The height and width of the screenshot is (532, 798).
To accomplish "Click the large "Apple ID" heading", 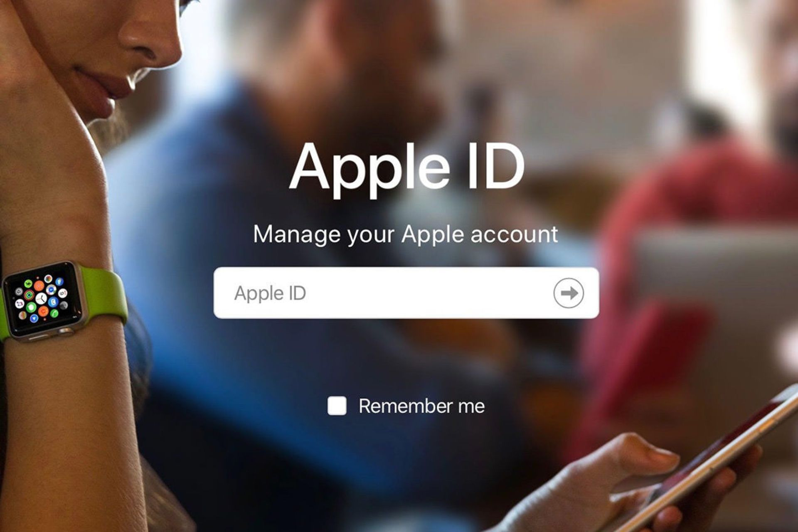I will coord(407,167).
